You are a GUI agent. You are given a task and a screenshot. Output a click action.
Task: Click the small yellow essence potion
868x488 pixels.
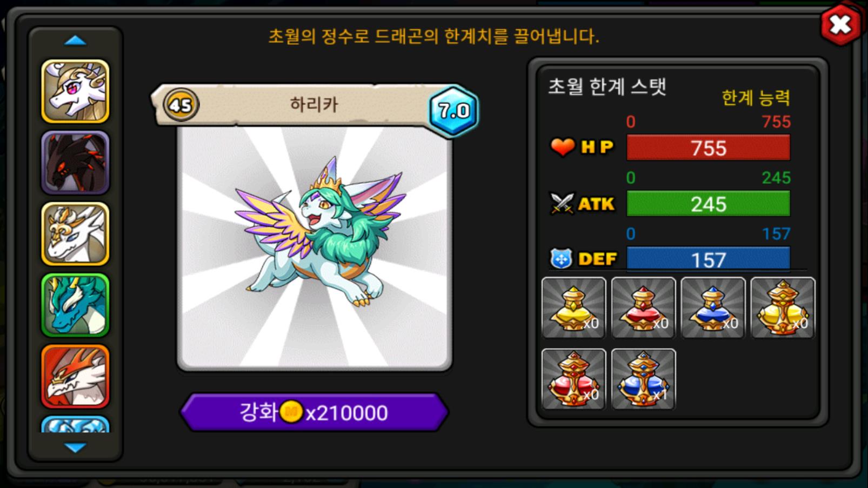573,307
